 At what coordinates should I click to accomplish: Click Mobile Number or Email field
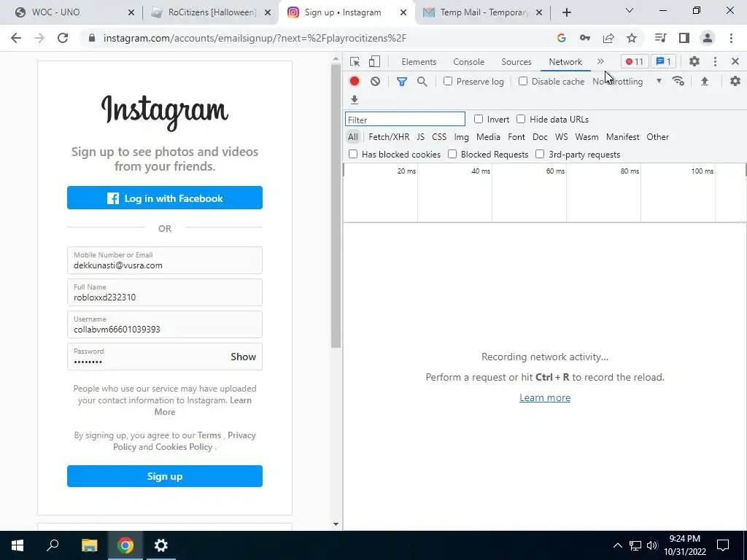coord(165,260)
